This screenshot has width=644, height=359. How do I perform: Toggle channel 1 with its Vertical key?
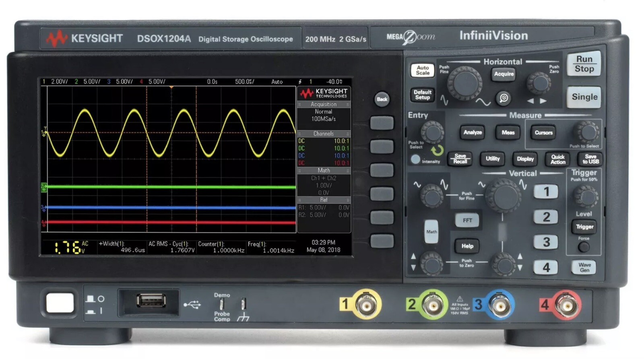coord(546,192)
